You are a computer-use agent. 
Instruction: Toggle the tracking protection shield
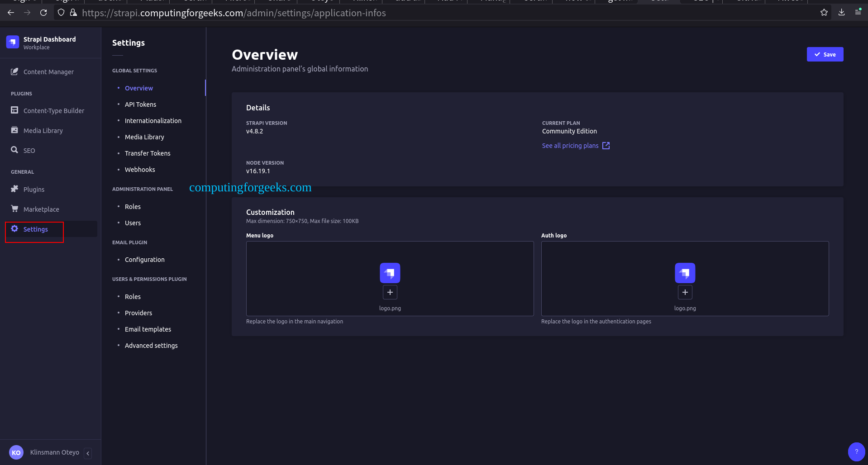61,12
